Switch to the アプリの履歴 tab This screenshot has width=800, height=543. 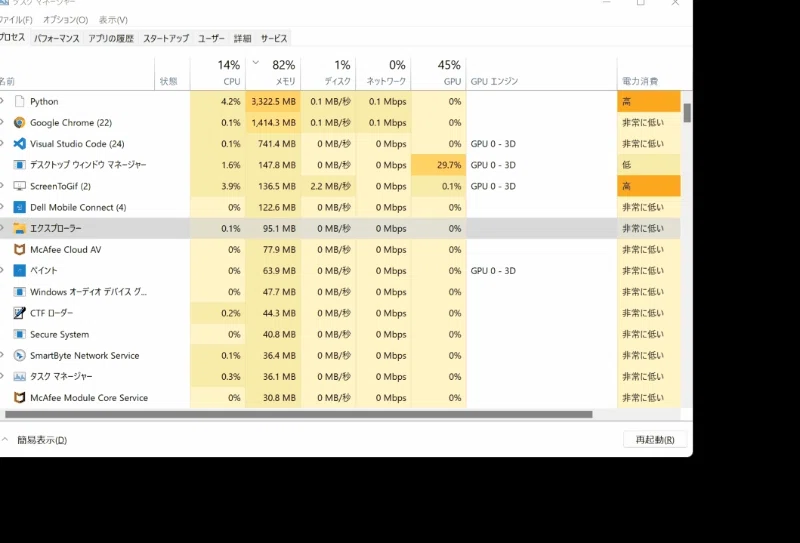click(111, 38)
